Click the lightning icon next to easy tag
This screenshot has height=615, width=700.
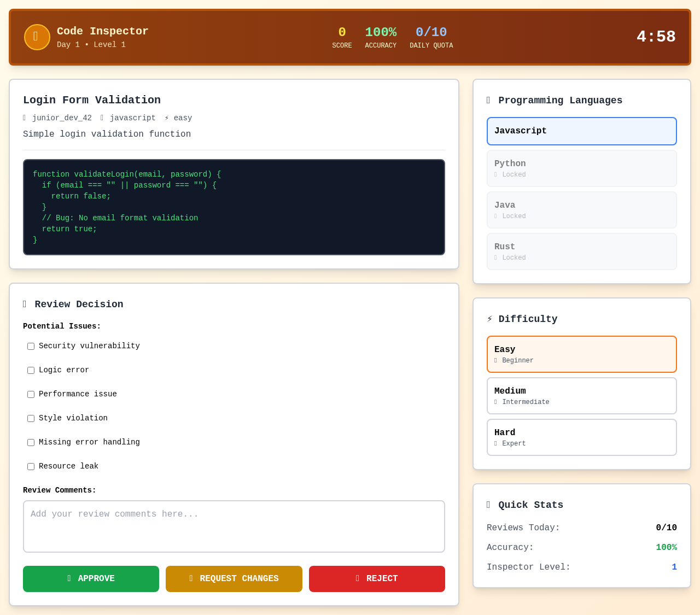(x=167, y=117)
